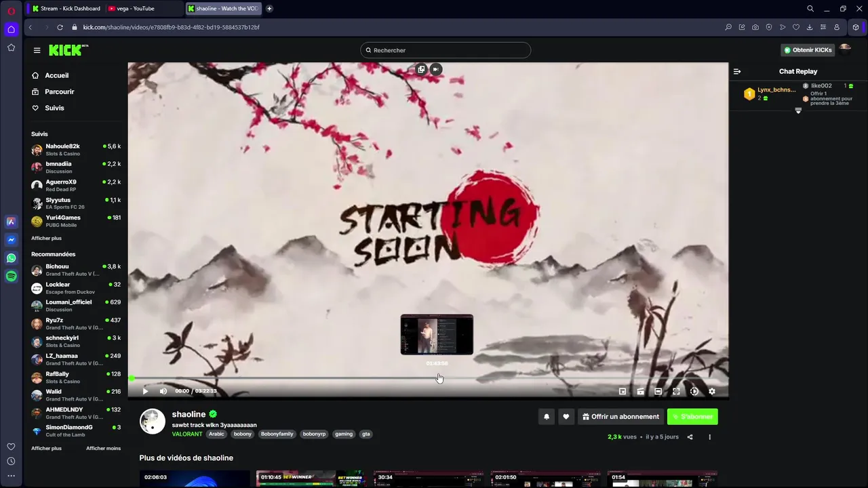Open recommended channel Ryu7z
This screenshot has width=868, height=488.
pyautogui.click(x=76, y=324)
